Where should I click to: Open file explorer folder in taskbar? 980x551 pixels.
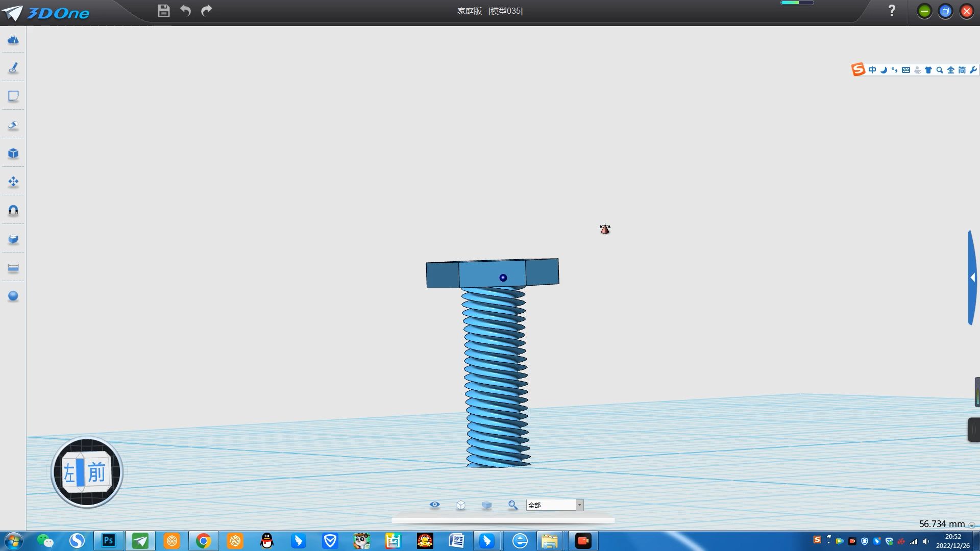(x=550, y=541)
